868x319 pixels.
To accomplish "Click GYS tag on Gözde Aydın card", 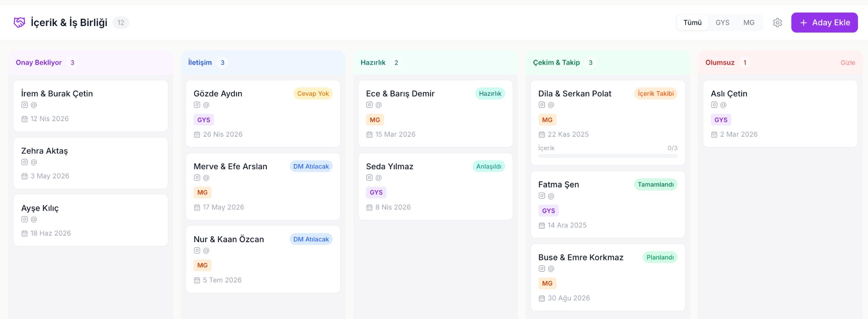I will coord(204,120).
